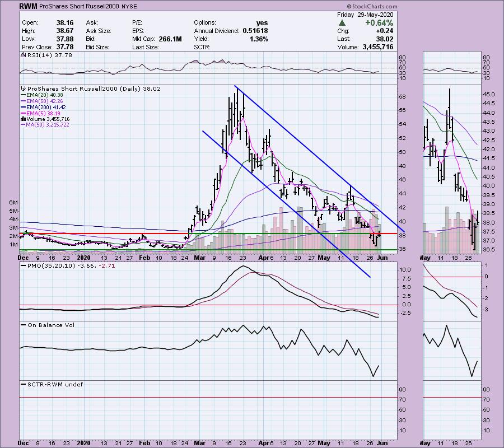Click the Annual Dividend value 0.51618

click(x=255, y=31)
